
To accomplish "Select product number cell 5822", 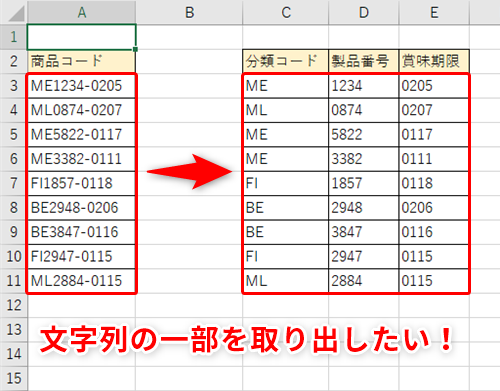I will (364, 135).
